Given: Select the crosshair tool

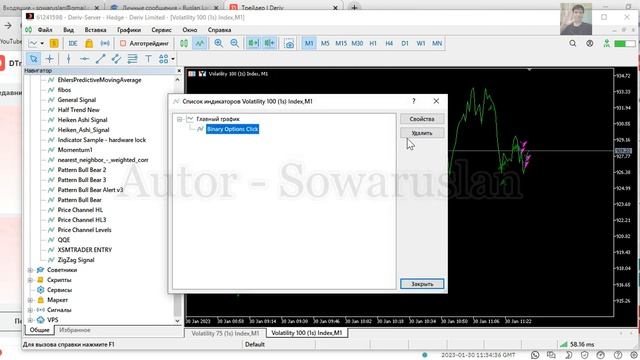Looking at the screenshot, I should (x=50, y=59).
